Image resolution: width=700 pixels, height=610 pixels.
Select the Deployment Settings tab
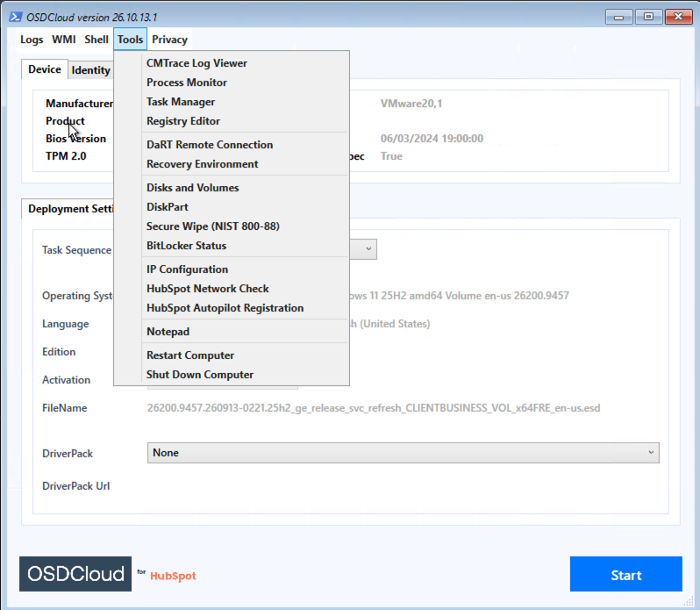click(x=69, y=209)
